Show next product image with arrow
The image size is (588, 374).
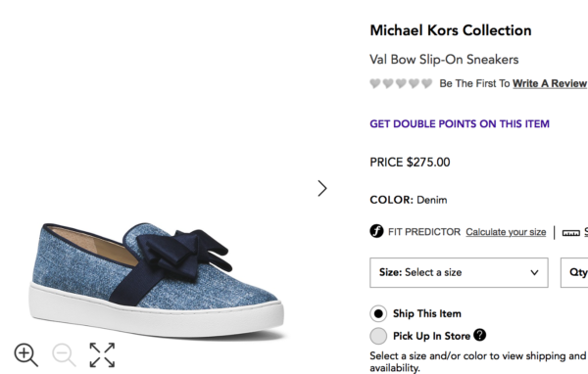pyautogui.click(x=322, y=188)
